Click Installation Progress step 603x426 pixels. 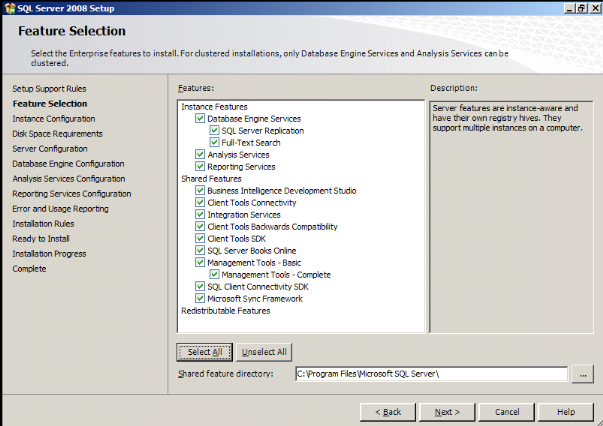coord(49,254)
